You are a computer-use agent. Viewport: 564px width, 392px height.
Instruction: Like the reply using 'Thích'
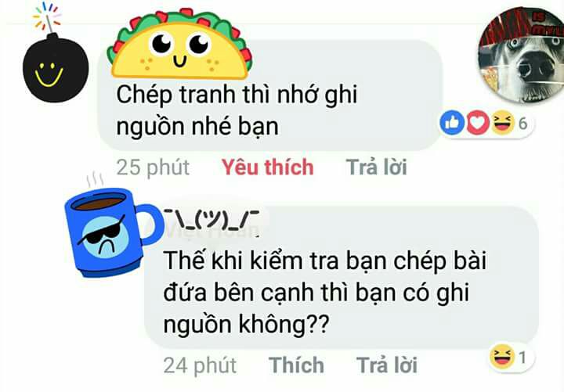tap(296, 365)
